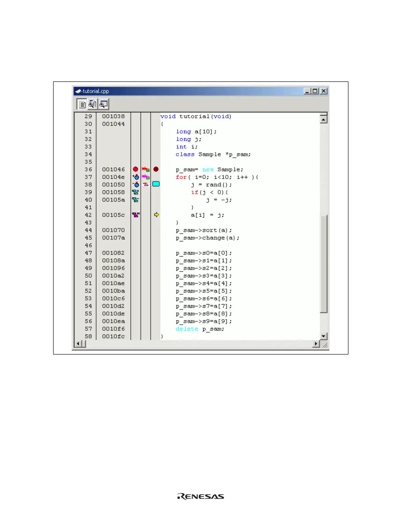Click the 'p_sam->s4=a[4];' line
The height and width of the screenshot is (532, 402).
coord(204,283)
